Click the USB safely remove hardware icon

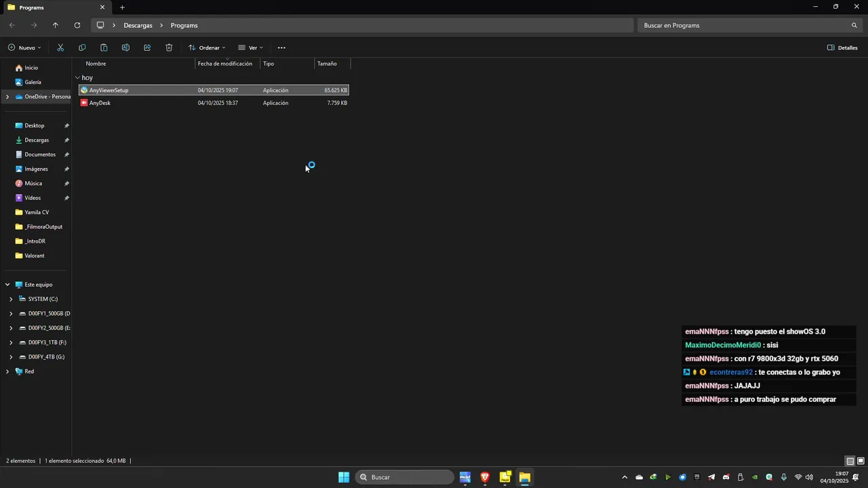coord(741,477)
